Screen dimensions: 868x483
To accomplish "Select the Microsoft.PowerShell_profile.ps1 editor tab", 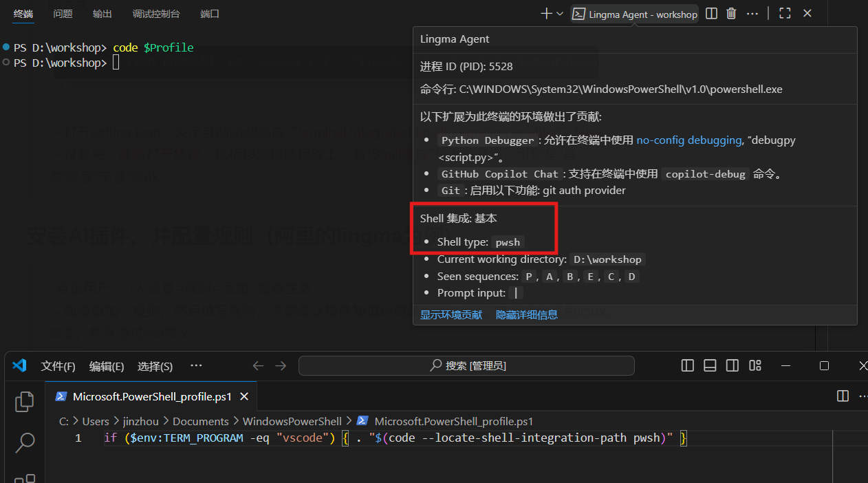I will (152, 396).
